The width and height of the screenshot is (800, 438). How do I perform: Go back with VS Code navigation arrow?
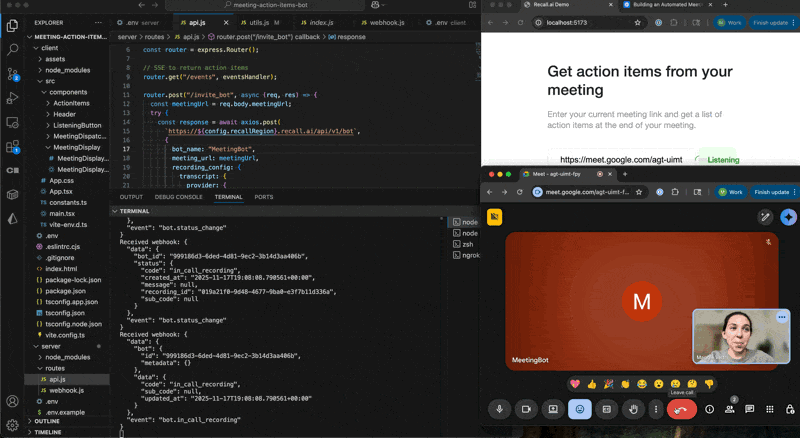(141, 5)
